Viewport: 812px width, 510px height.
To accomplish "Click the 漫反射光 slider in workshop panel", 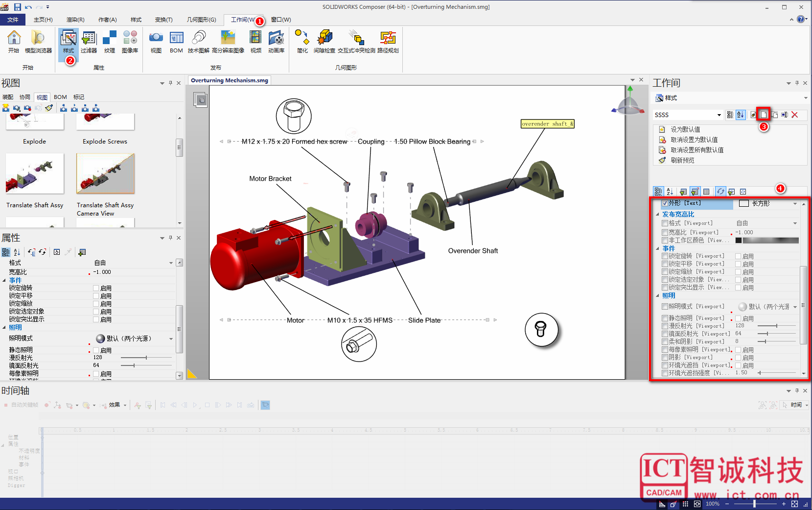I will tap(776, 326).
